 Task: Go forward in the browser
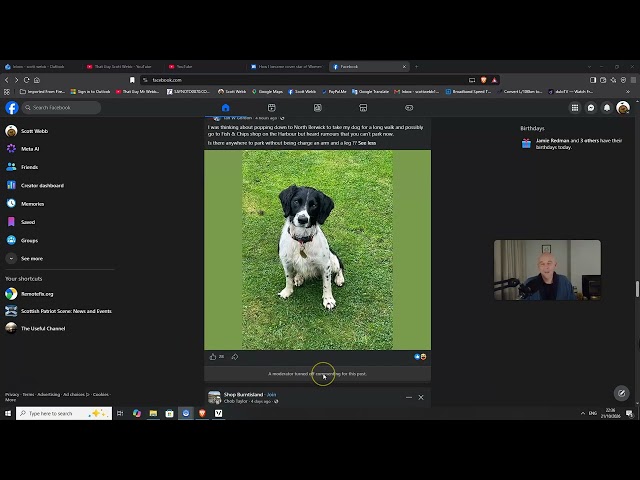point(16,80)
